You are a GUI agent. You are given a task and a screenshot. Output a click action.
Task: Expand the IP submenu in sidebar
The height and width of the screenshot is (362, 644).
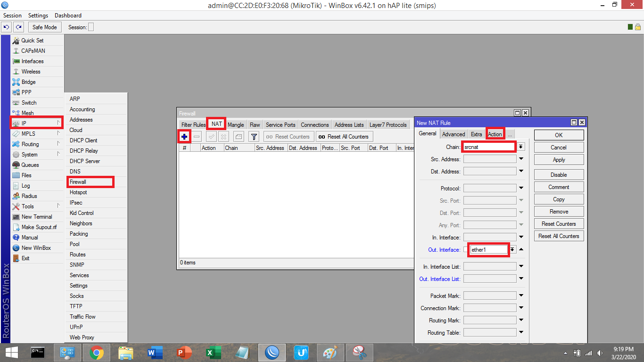tap(36, 123)
